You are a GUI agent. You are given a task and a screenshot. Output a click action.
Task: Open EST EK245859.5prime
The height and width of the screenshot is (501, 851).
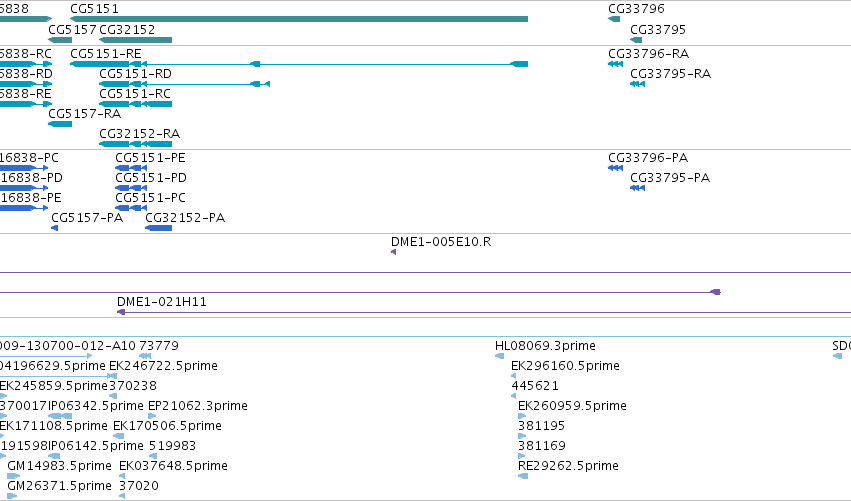[54, 386]
